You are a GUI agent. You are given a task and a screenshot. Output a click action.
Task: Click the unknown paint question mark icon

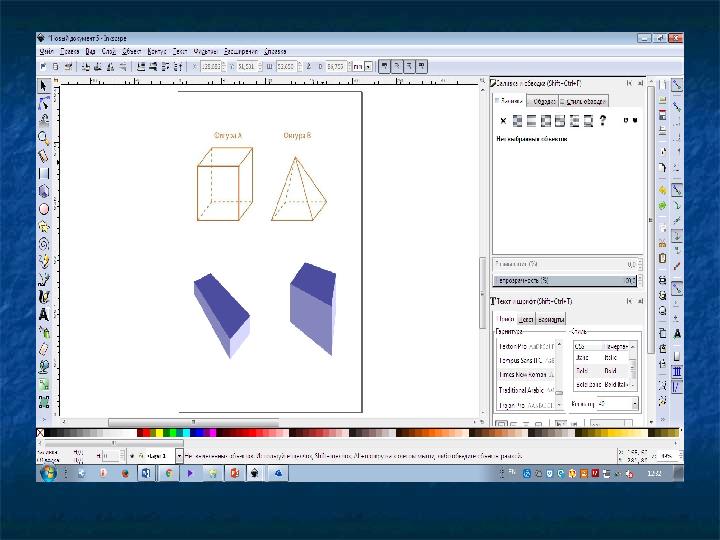pos(602,121)
